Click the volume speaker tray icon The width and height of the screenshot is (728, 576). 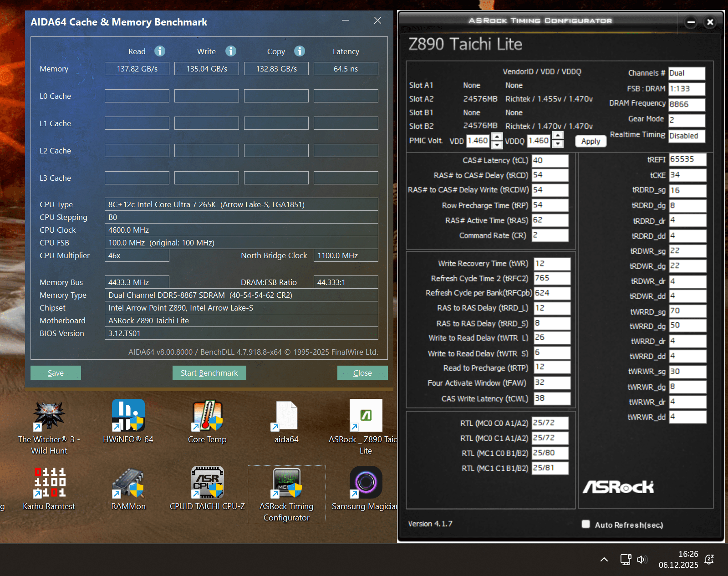[642, 560]
